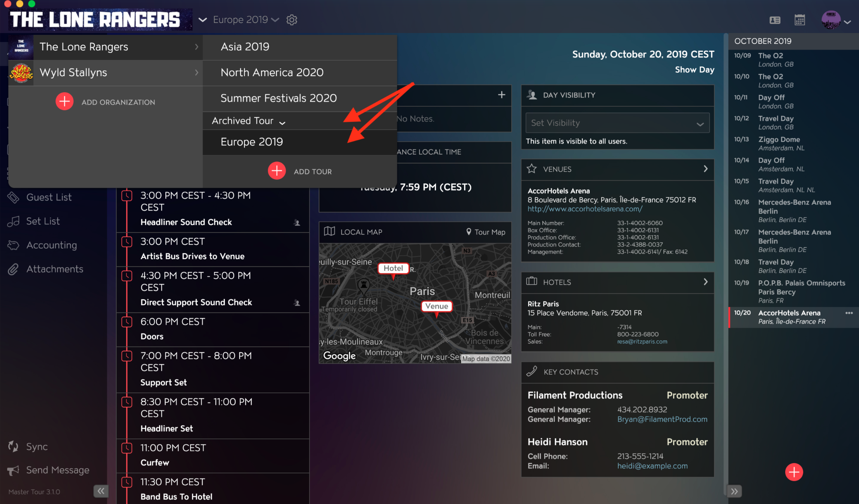Expand the Hotels panel chevron
The image size is (859, 504).
[x=705, y=282]
